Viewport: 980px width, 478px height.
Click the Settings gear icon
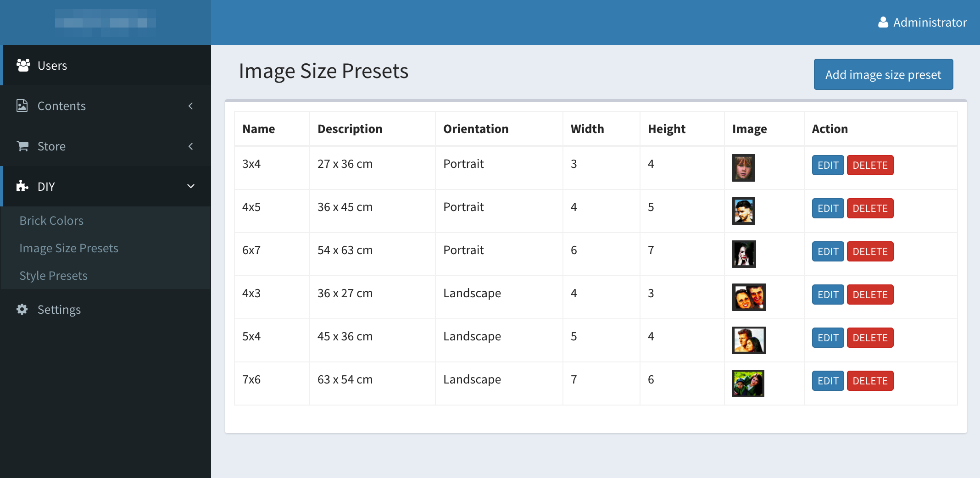pos(22,309)
